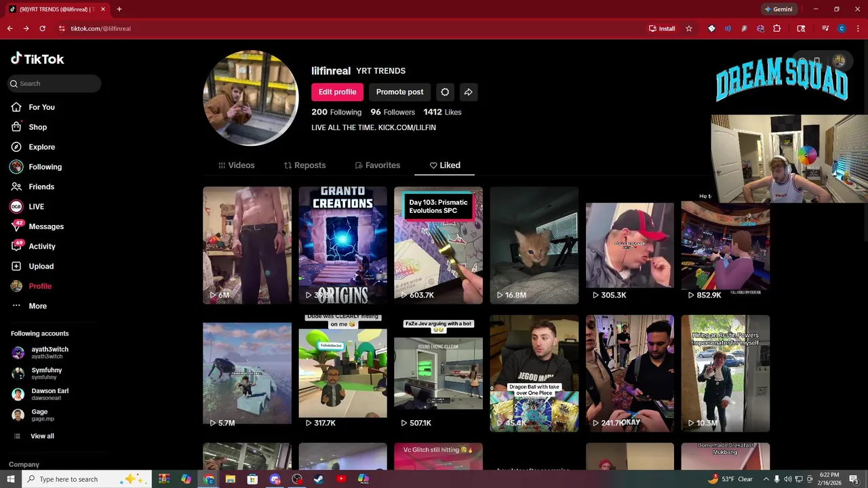Open the video with 5.7M views
This screenshot has height=488, width=868.
[x=247, y=373]
